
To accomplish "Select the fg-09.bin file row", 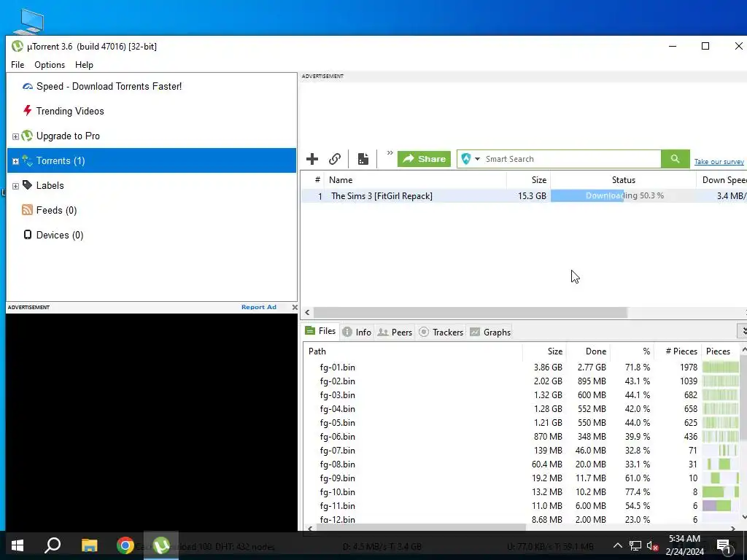I will [x=521, y=478].
